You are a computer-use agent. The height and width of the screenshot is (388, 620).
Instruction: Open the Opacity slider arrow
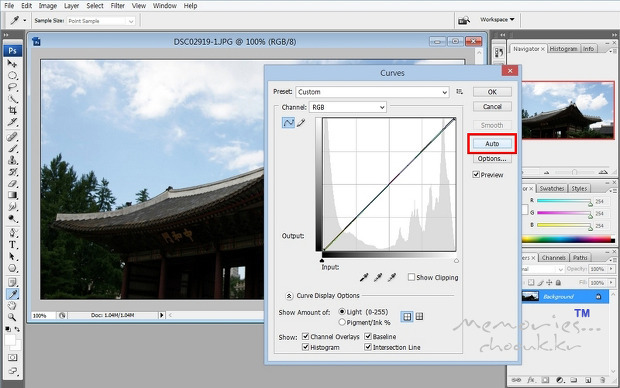tap(611, 269)
